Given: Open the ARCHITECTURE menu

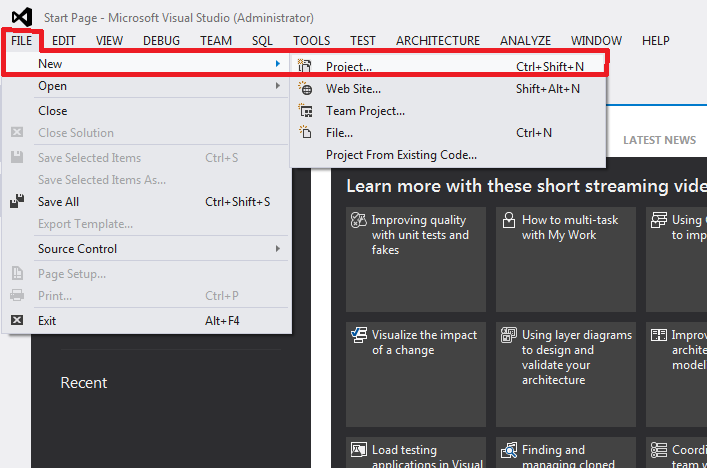Looking at the screenshot, I should [x=437, y=41].
